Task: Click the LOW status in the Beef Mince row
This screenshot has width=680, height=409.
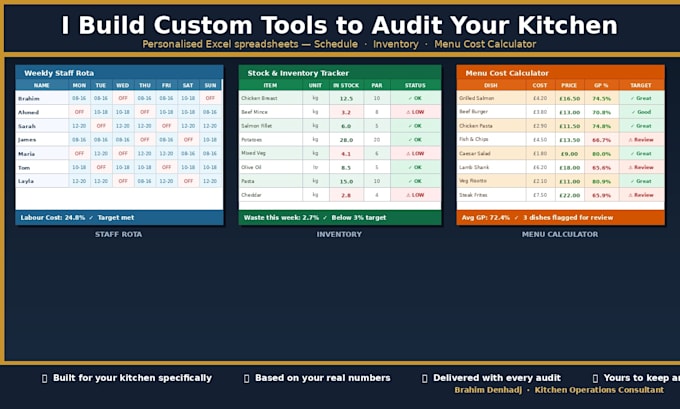Action: click(415, 112)
